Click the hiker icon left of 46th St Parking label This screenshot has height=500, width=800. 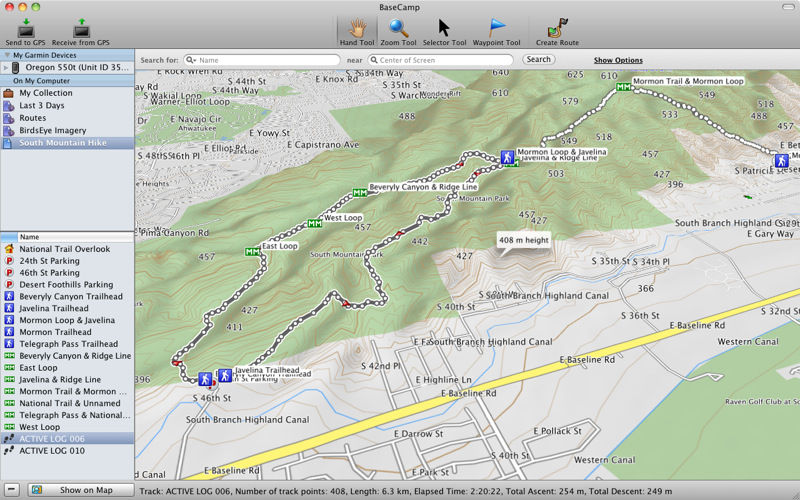205,379
